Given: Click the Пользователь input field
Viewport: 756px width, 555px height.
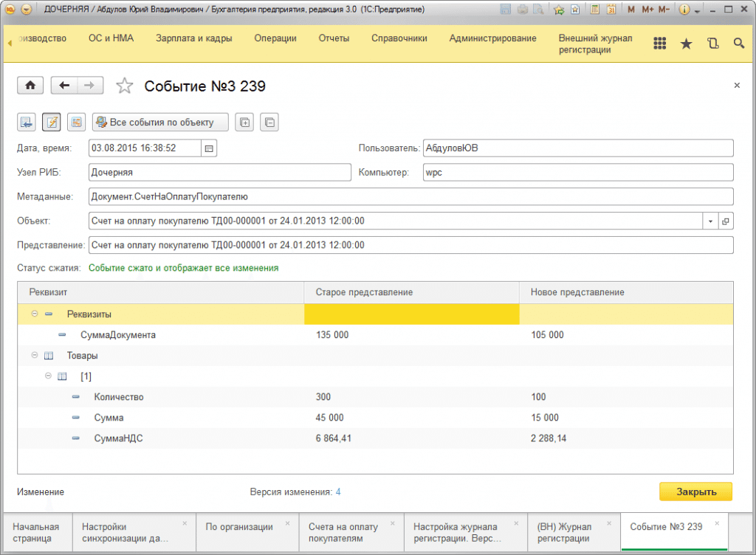Looking at the screenshot, I should (578, 148).
